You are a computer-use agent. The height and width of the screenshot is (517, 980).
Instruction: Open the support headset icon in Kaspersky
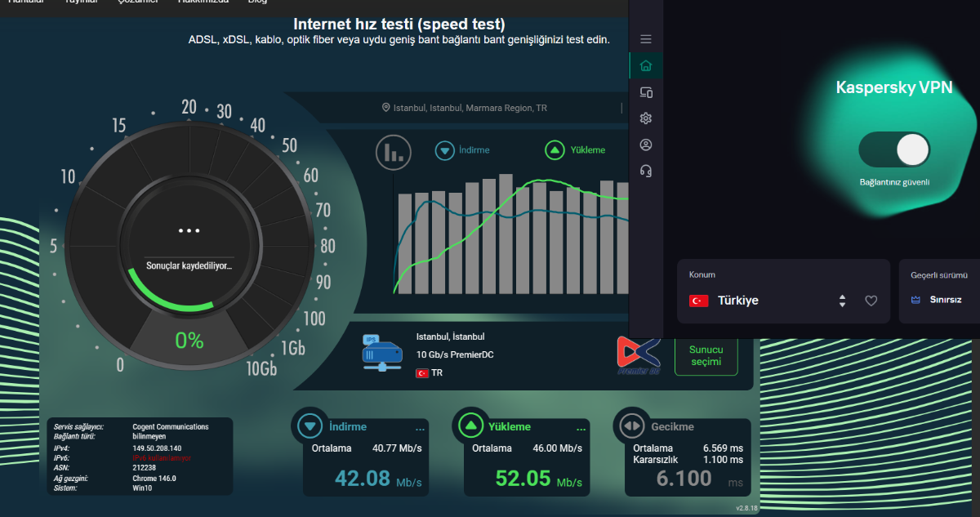click(646, 171)
